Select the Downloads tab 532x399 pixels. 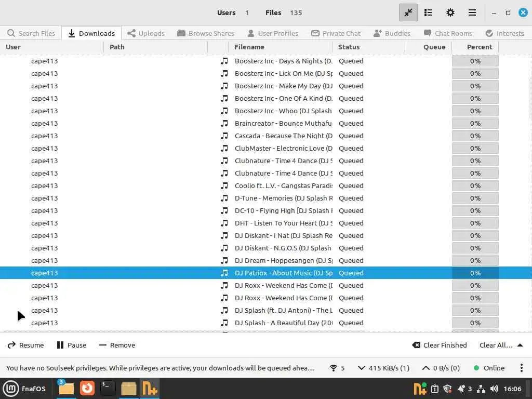point(91,33)
